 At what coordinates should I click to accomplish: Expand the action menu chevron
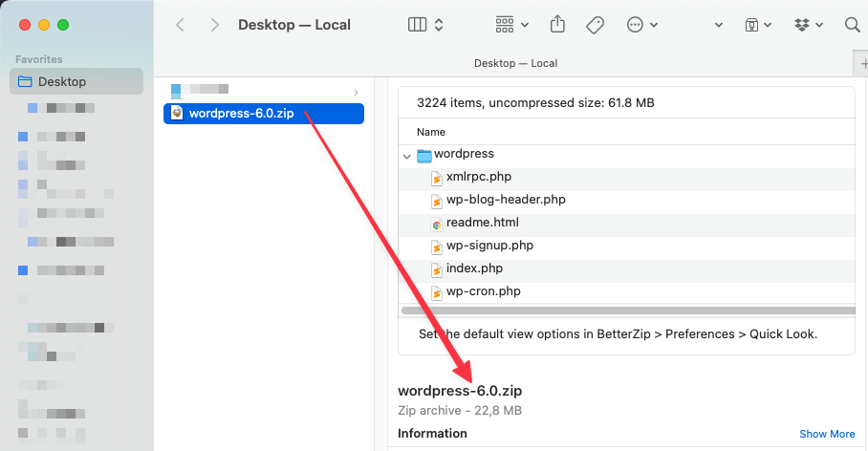coord(654,25)
